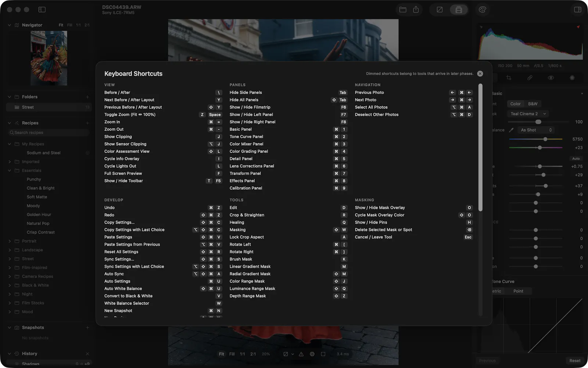Image resolution: width=588 pixels, height=368 pixels.
Task: Switch tone curve to Point tab
Action: pyautogui.click(x=518, y=291)
